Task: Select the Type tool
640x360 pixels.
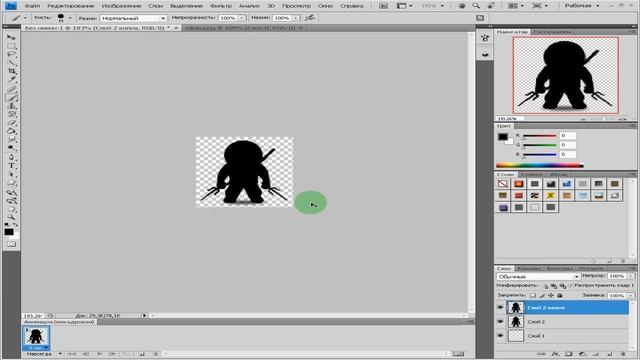Action: (x=11, y=166)
